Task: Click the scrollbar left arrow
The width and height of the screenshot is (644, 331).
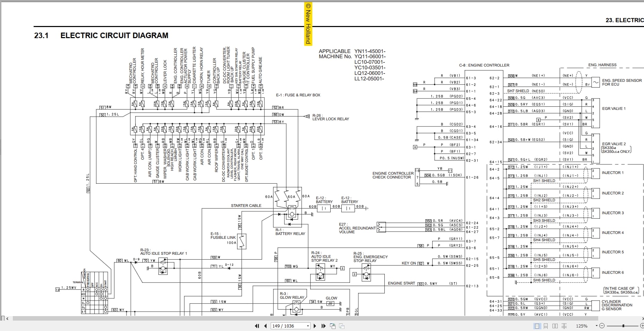Action: coord(8,318)
